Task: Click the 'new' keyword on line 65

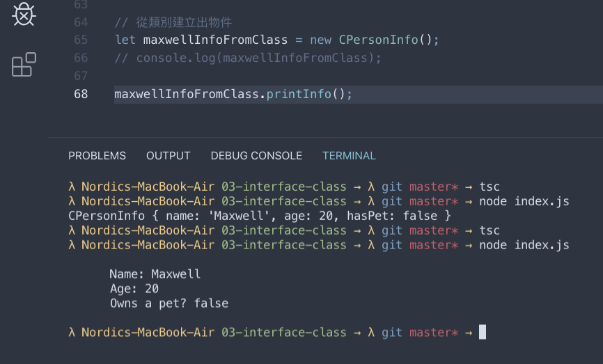Action: click(x=321, y=40)
